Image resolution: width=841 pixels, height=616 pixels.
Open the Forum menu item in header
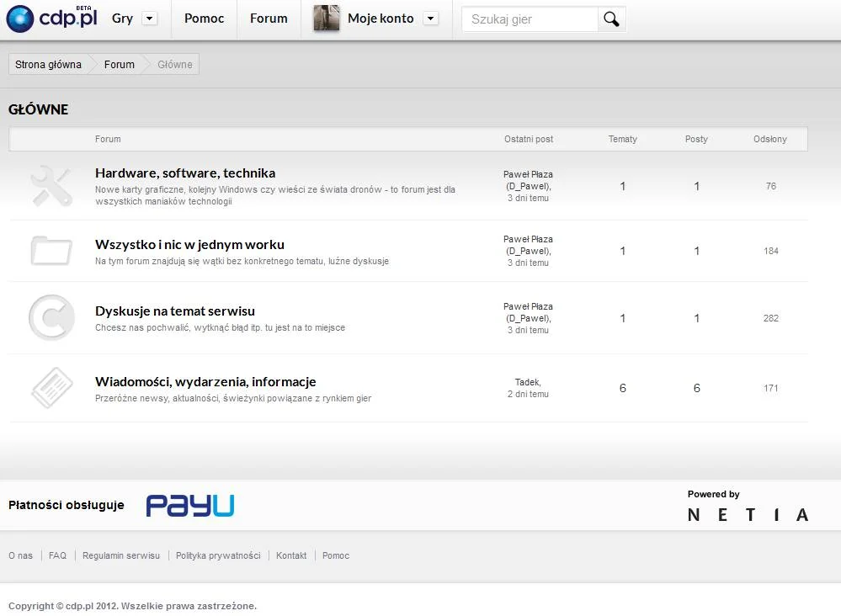point(269,19)
